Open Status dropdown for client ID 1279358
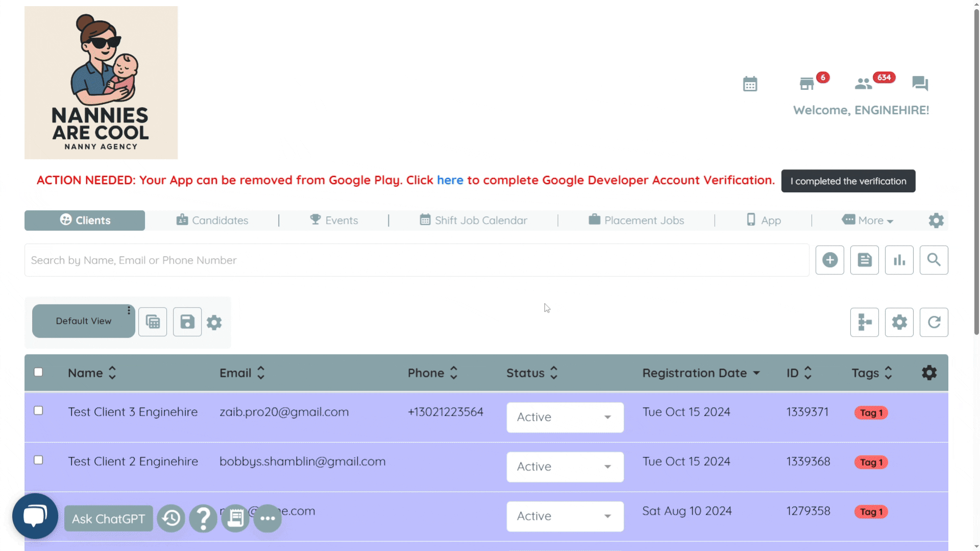 [x=565, y=516]
